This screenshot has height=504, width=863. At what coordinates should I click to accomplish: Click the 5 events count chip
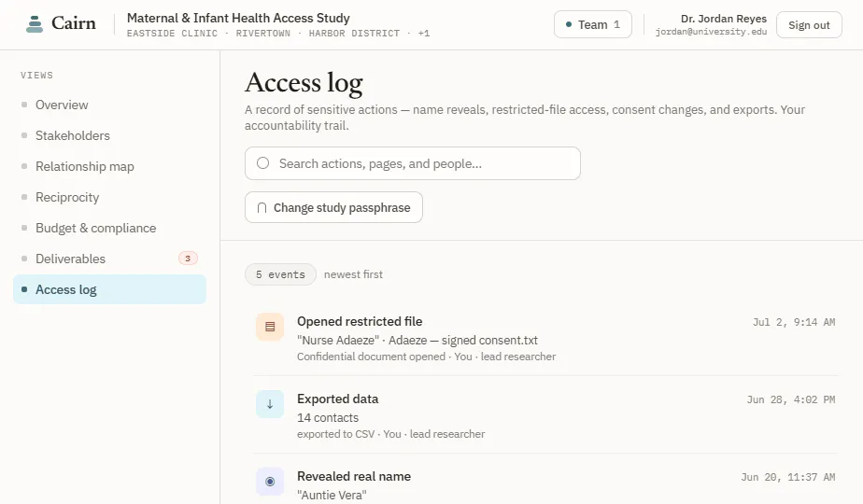pyautogui.click(x=280, y=274)
